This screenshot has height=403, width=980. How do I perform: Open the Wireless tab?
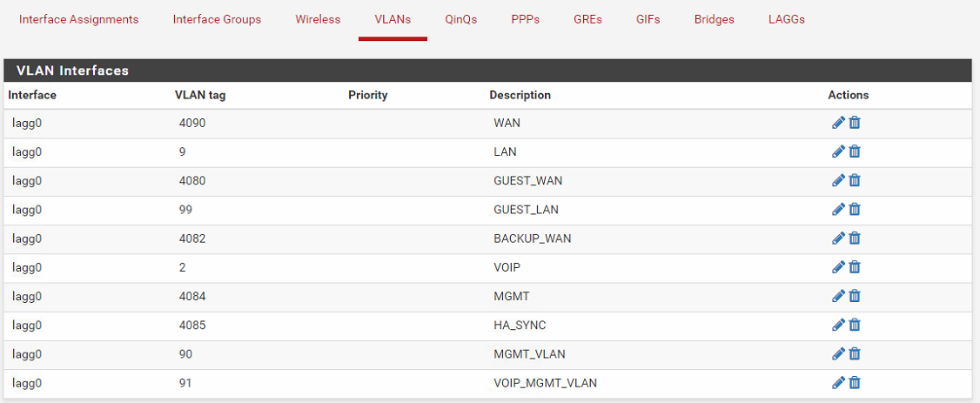coord(319,19)
